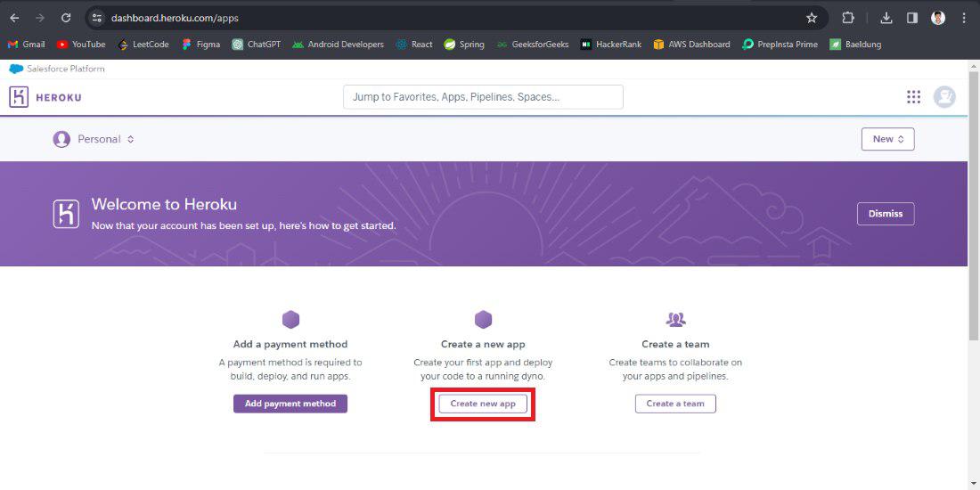This screenshot has height=490, width=980.
Task: Open the browser downloads icon
Action: (x=886, y=18)
